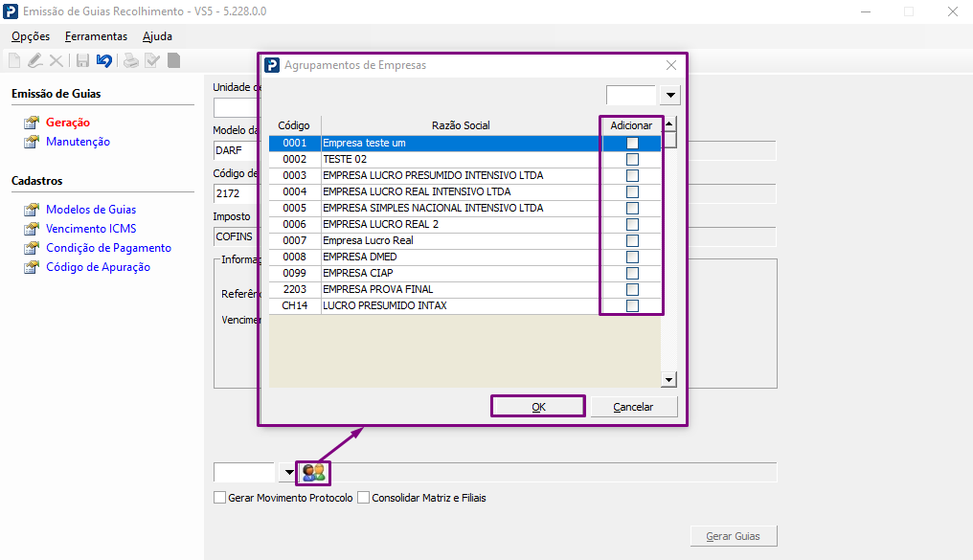Open the Ajuda menu

tap(158, 36)
